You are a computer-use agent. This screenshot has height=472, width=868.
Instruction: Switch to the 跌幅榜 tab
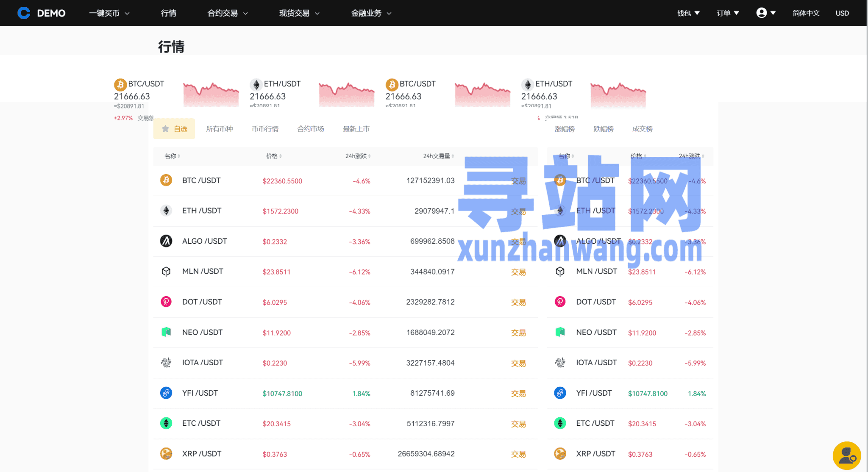point(604,129)
